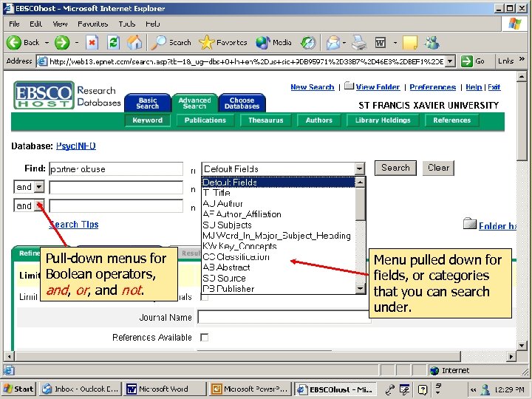This screenshot has width=532, height=399.
Task: Open the first 'and' Boolean dropdown
Action: coord(39,187)
